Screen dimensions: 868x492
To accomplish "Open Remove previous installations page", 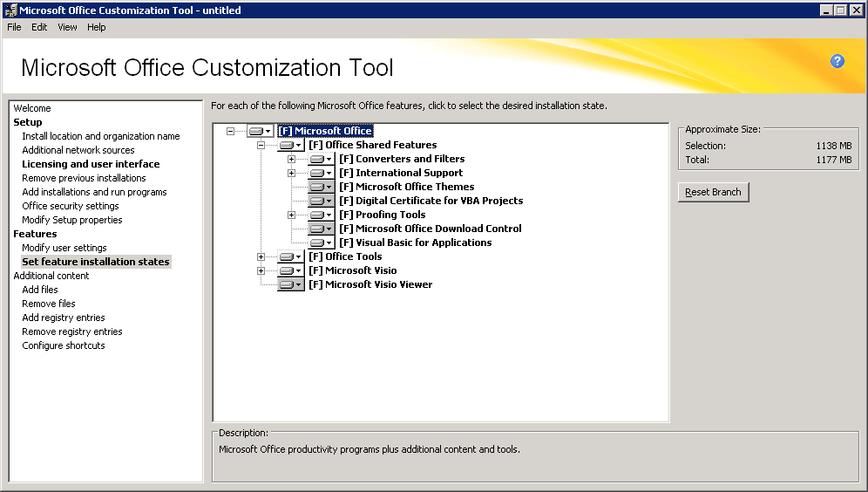I will 84,178.
